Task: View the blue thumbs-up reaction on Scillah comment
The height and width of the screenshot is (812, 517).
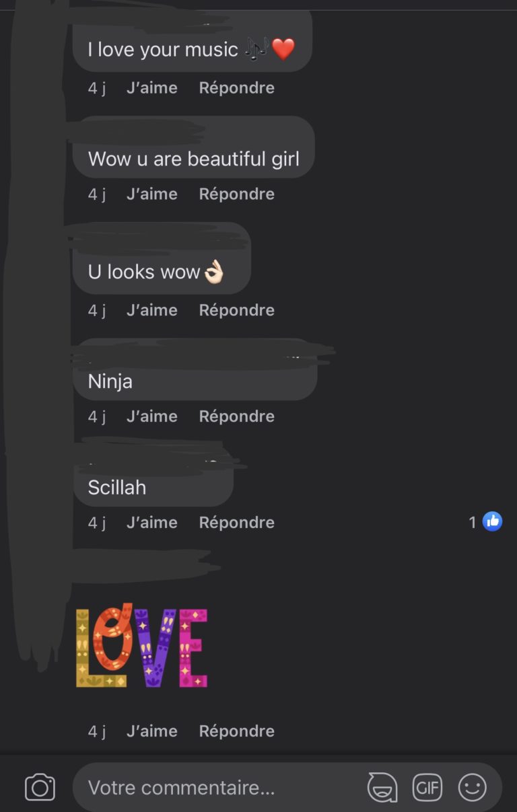Action: (x=493, y=521)
